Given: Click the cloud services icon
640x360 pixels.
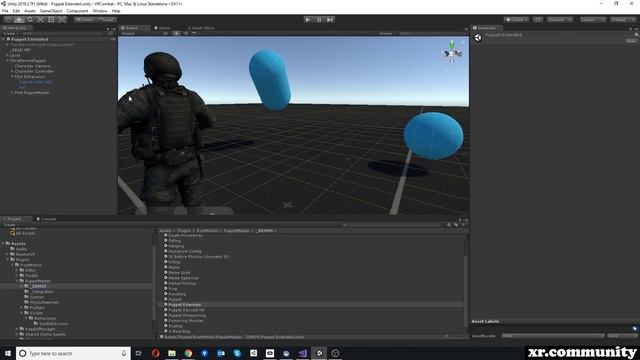Looking at the screenshot, I should pos(538,20).
